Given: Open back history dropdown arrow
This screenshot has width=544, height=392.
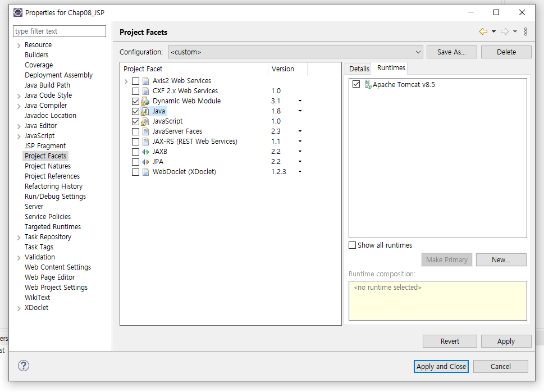Looking at the screenshot, I should [493, 31].
